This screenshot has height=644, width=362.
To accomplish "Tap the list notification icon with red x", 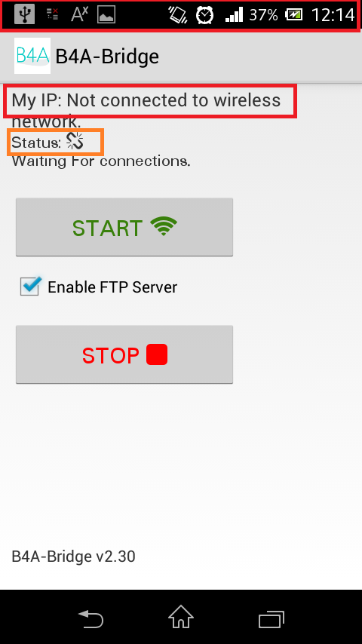I will (x=52, y=15).
